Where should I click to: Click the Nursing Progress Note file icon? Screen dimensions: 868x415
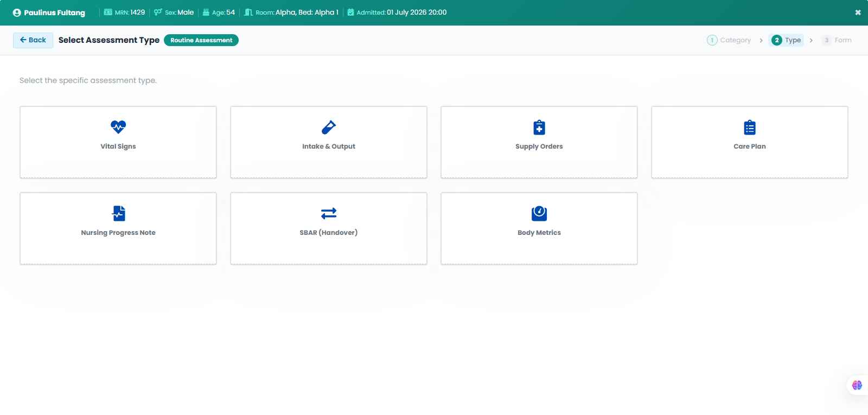tap(119, 213)
